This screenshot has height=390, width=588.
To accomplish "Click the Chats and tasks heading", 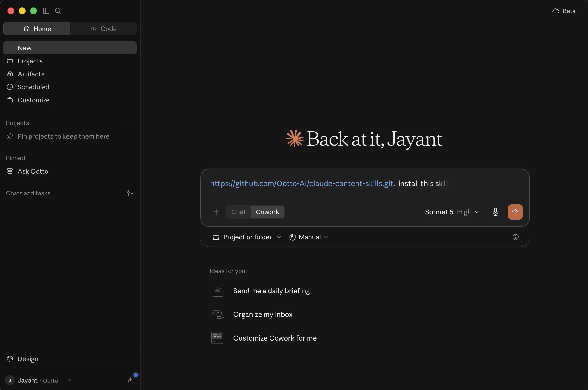I will tap(28, 193).
